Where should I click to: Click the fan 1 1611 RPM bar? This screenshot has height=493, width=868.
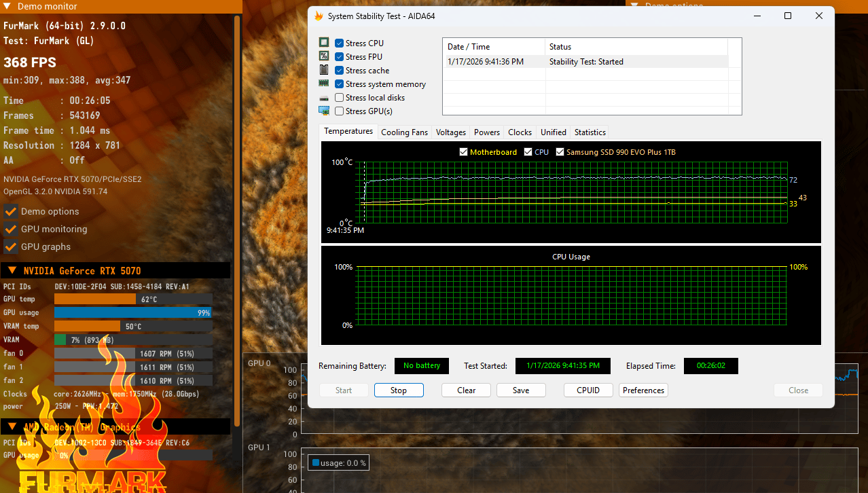(133, 367)
